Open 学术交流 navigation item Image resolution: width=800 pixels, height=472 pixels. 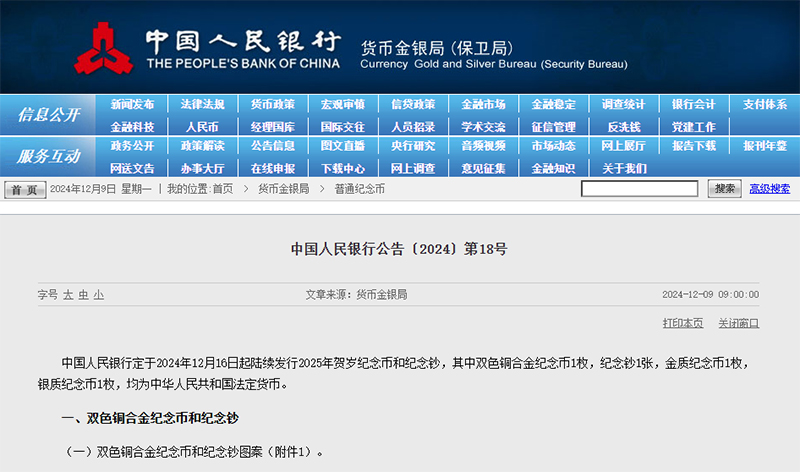coord(483,127)
